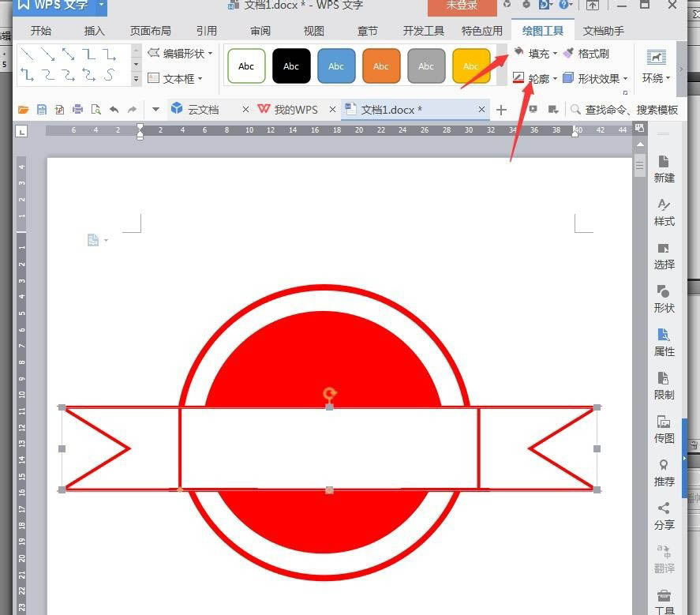Select the elbow connector shape without arrows

89,54
